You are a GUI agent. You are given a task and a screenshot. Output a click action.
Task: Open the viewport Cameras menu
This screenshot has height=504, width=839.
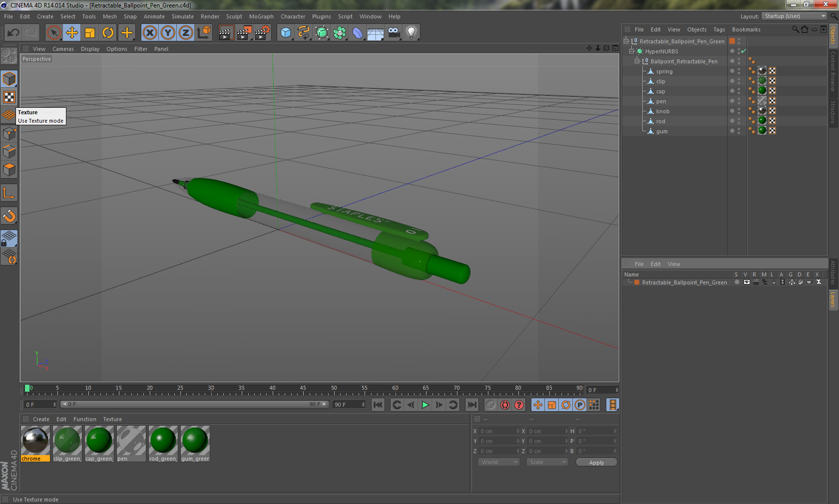point(63,49)
